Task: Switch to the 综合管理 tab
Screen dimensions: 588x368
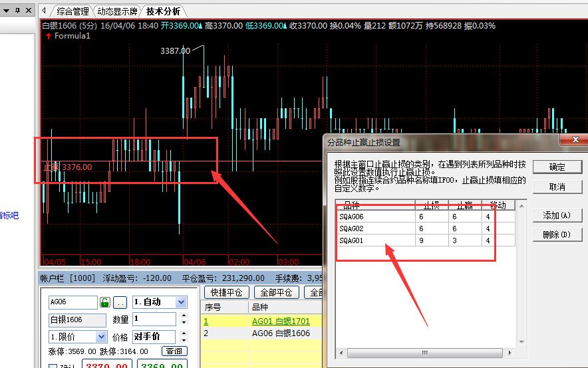Action: [73, 11]
